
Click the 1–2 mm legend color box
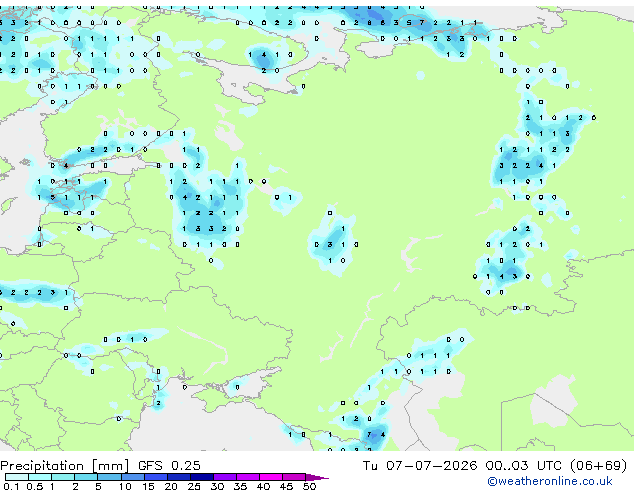[x=63, y=477]
